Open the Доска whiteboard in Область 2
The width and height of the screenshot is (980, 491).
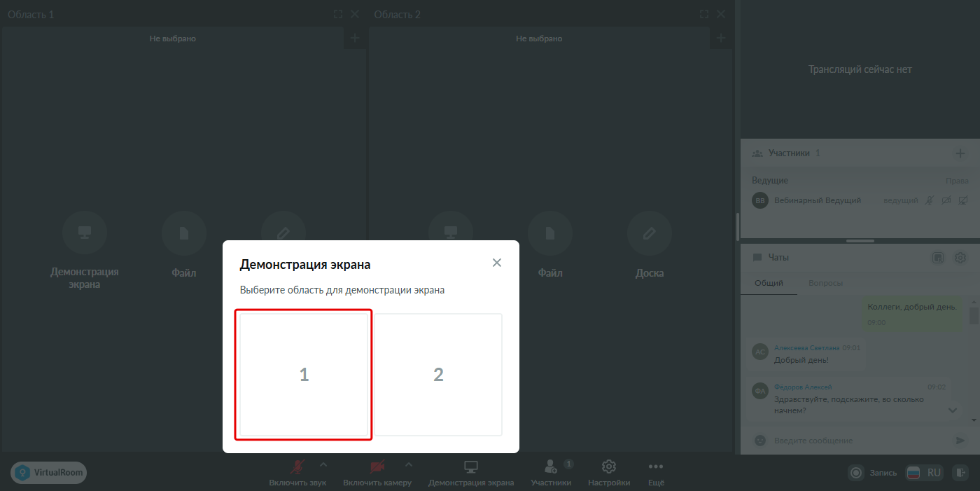click(x=650, y=233)
